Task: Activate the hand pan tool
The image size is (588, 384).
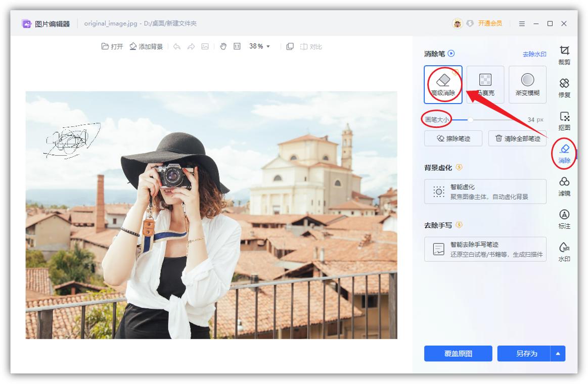Action: (223, 46)
